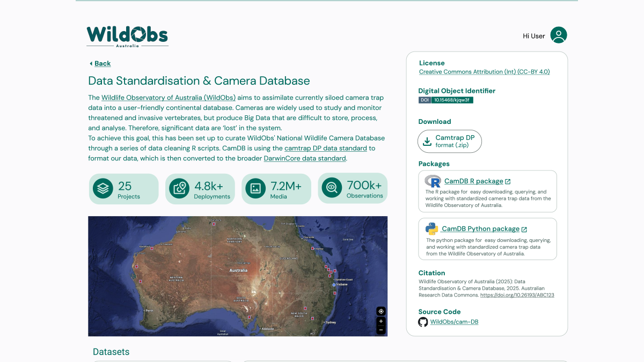Click the 'License' heading
This screenshot has width=644, height=362.
(432, 63)
